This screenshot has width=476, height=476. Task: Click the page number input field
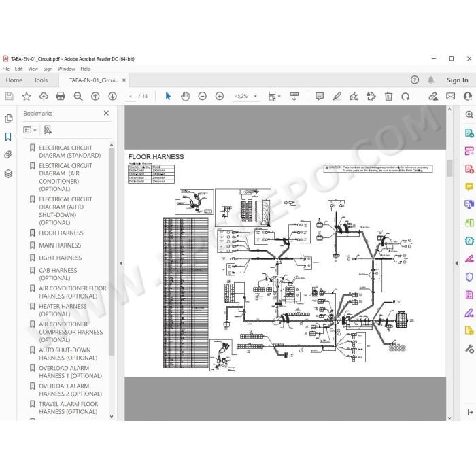tap(131, 97)
